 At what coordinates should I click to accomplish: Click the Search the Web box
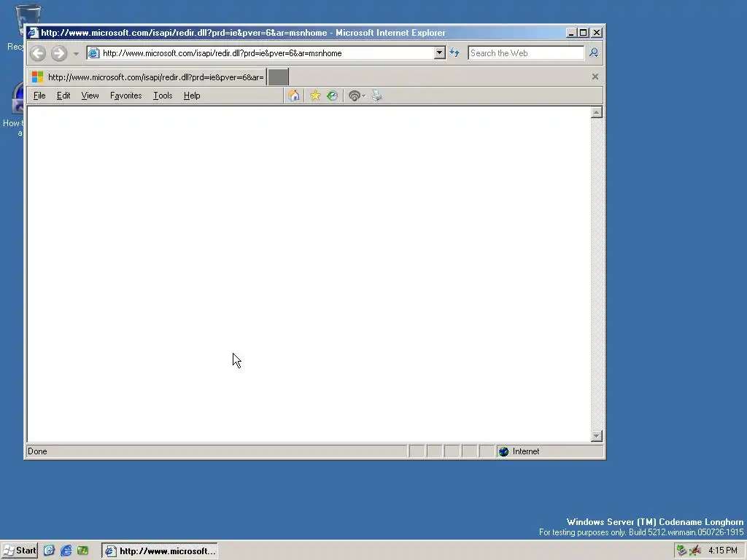point(525,52)
